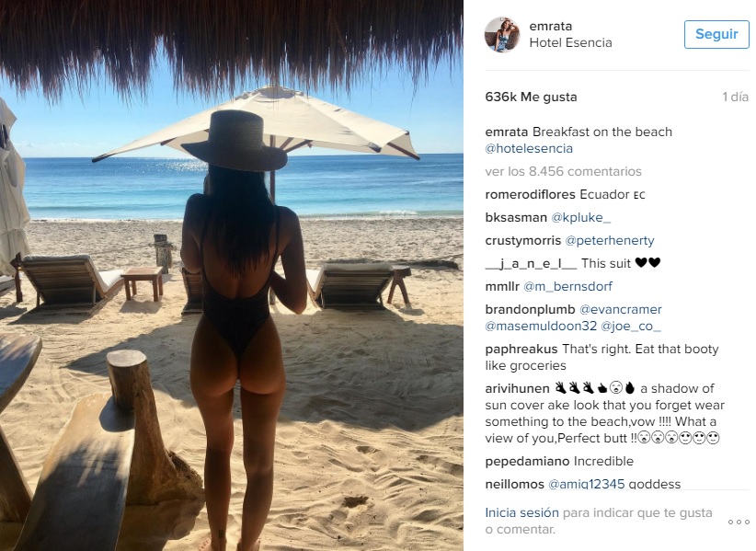The image size is (756, 551).
Task: Open the Hotel Esencia location link
Action: click(x=570, y=42)
